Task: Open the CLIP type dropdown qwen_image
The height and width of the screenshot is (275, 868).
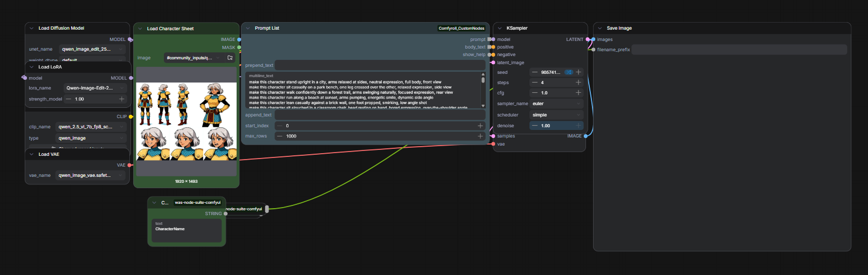Action: pyautogui.click(x=90, y=138)
